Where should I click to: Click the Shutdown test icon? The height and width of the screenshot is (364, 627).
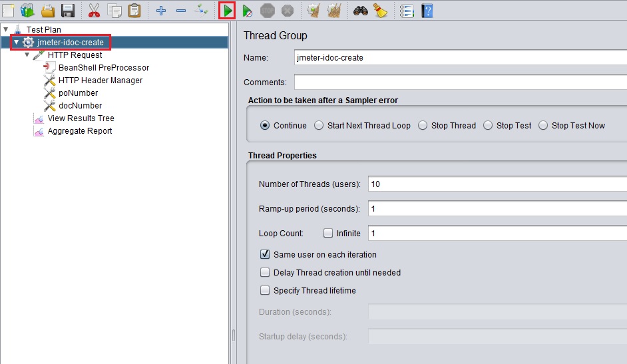pos(288,11)
